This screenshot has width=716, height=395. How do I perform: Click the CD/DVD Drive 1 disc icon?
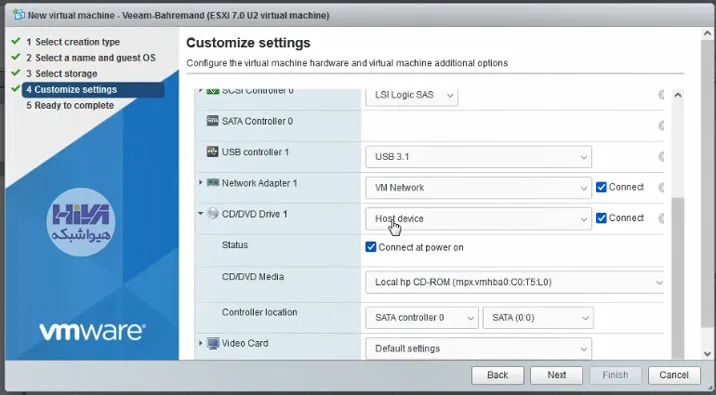tap(213, 213)
